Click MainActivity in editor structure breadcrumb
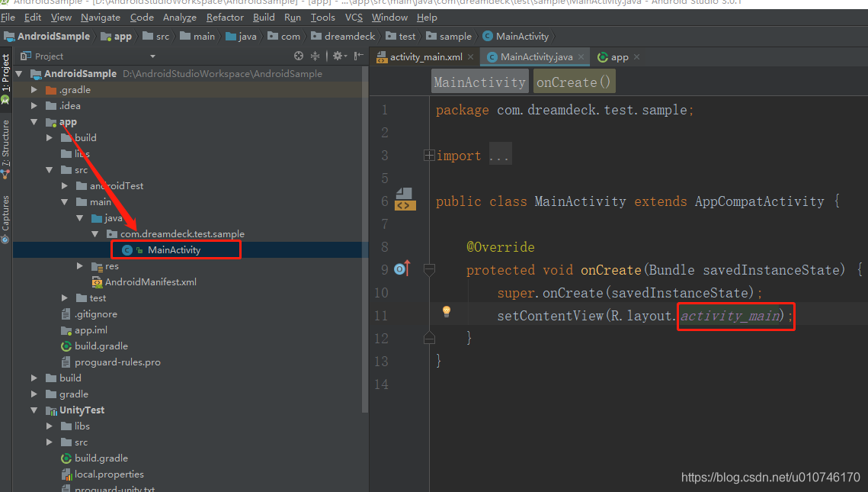Viewport: 868px width, 492px height. click(x=480, y=82)
